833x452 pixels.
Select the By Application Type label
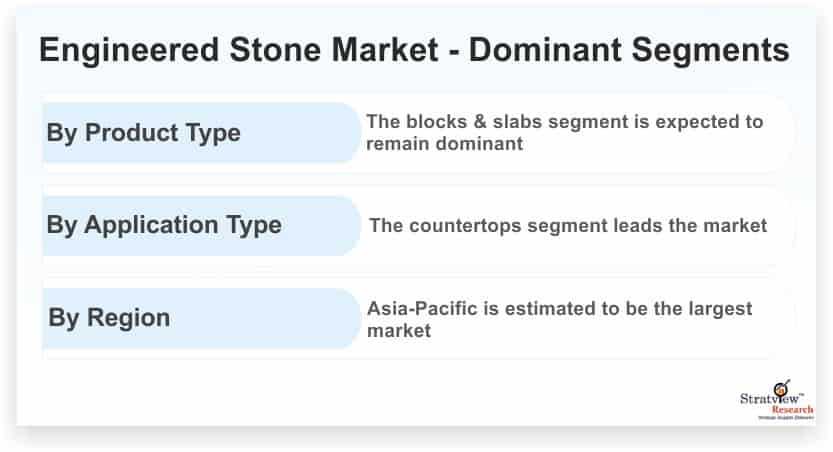tap(164, 225)
